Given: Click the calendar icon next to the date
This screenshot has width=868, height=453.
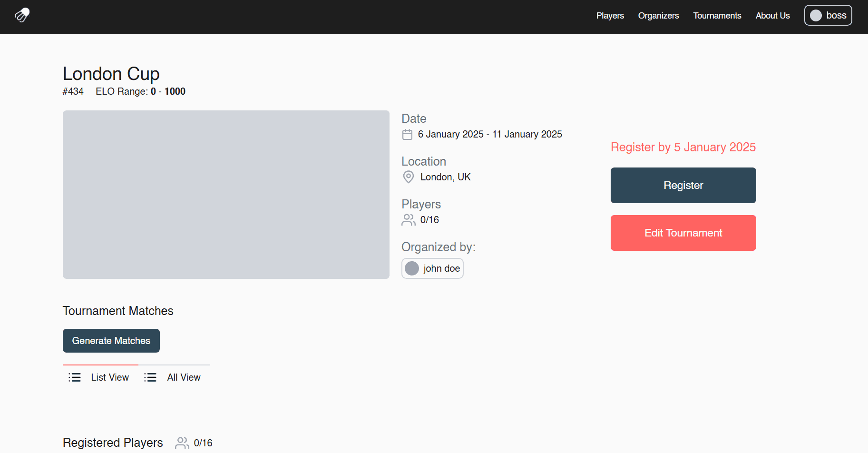Looking at the screenshot, I should tap(407, 134).
